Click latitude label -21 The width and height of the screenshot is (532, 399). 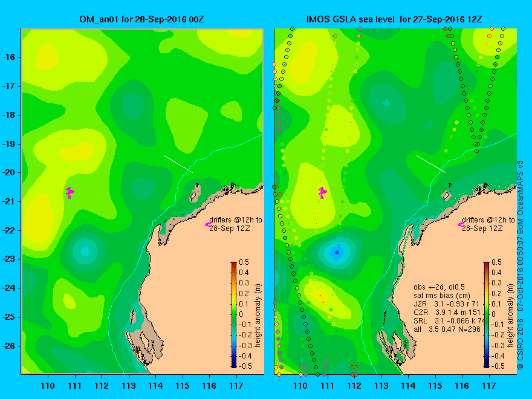point(8,201)
